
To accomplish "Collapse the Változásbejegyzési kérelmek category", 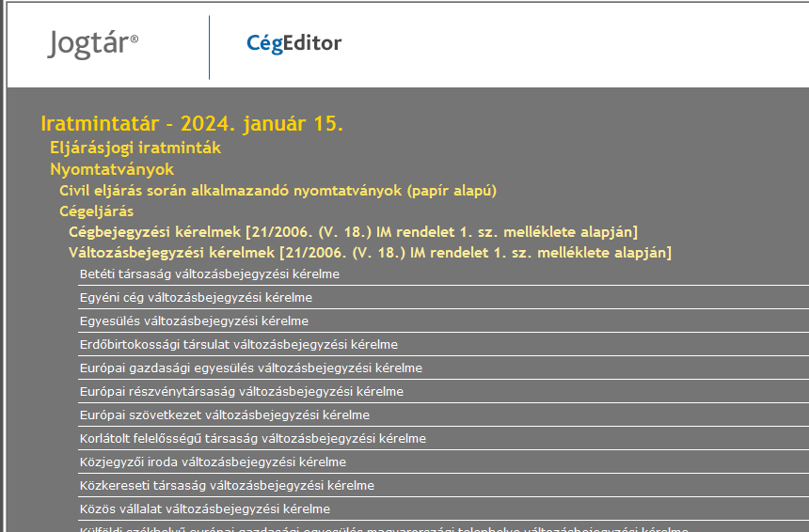I will pyautogui.click(x=370, y=252).
